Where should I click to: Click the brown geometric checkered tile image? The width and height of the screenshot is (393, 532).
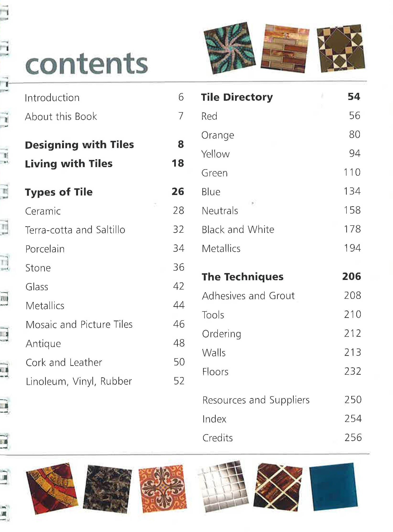tap(341, 48)
